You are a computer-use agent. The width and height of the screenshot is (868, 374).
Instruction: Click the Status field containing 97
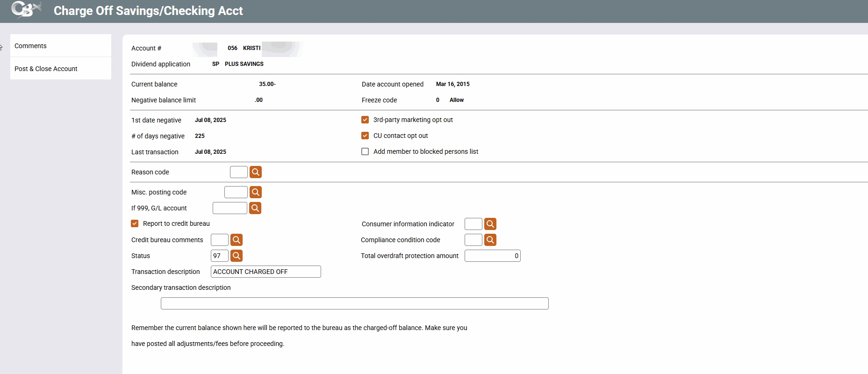point(219,256)
